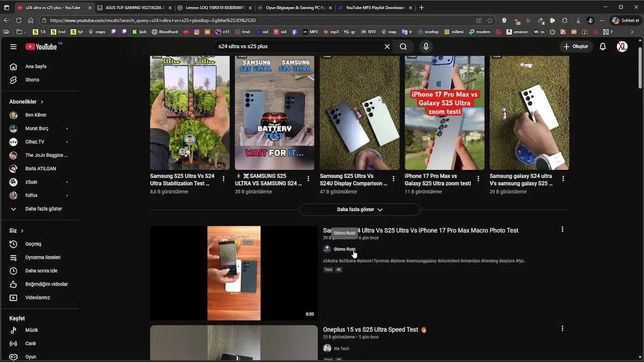Open options for Macro Photo Test video
The image size is (644, 362).
point(562,229)
